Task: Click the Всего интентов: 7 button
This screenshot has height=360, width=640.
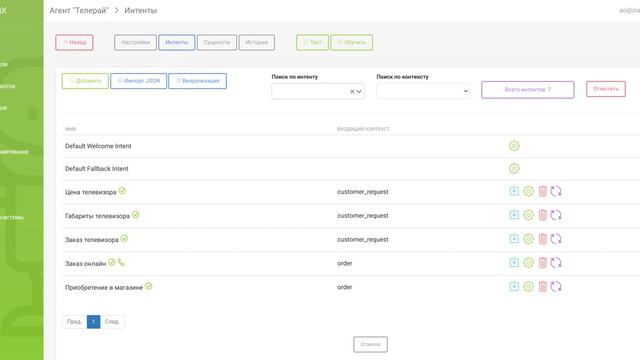Action: [528, 90]
